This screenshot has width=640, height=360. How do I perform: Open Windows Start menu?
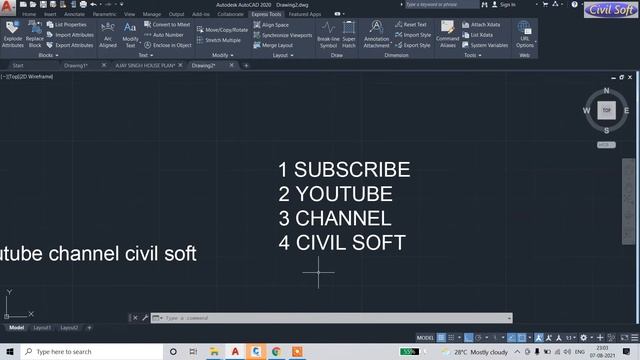pos(10,351)
